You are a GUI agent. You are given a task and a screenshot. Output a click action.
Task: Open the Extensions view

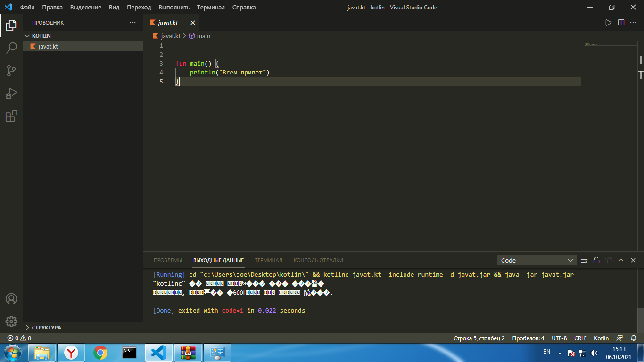point(11,116)
